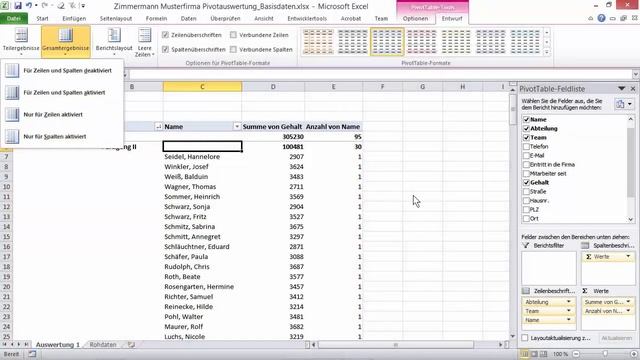This screenshot has width=640, height=360.
Task: Enable Verbundene Zeilen checkbox
Action: (x=233, y=35)
